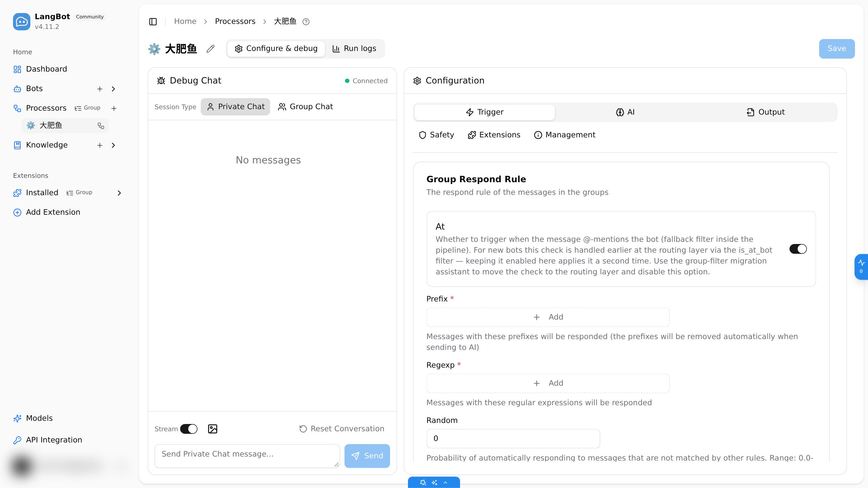Select Group Chat session type

coord(305,107)
